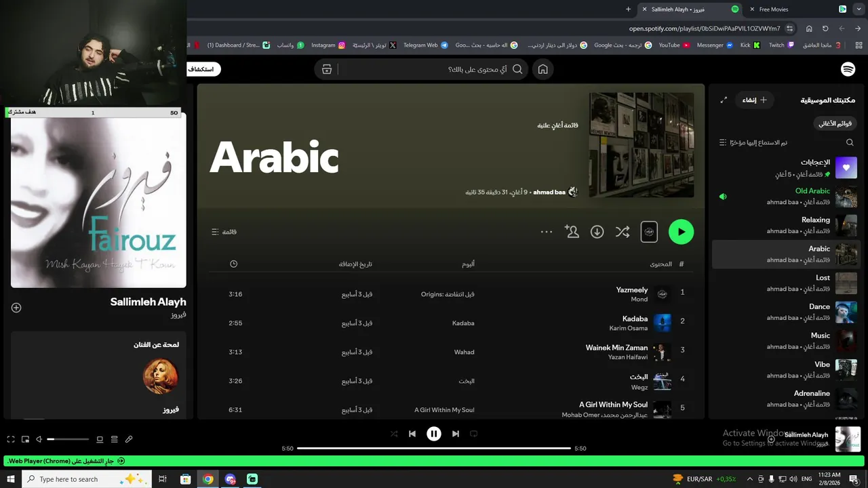The image size is (868, 488).
Task: Pause the current song
Action: click(x=434, y=434)
